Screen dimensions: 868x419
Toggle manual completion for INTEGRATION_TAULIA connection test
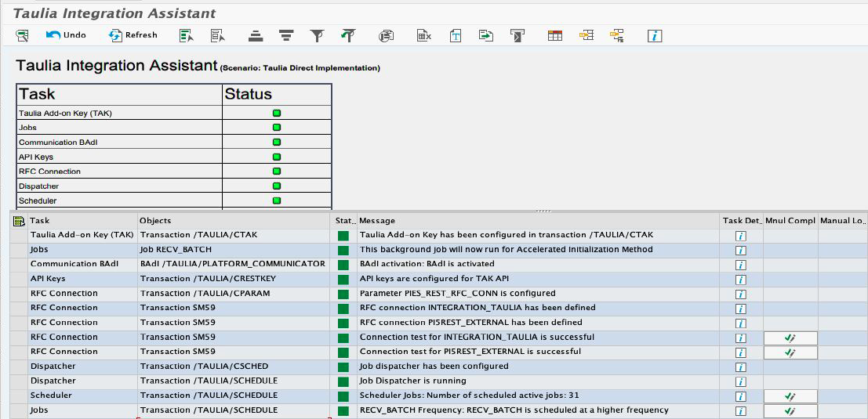coord(790,338)
